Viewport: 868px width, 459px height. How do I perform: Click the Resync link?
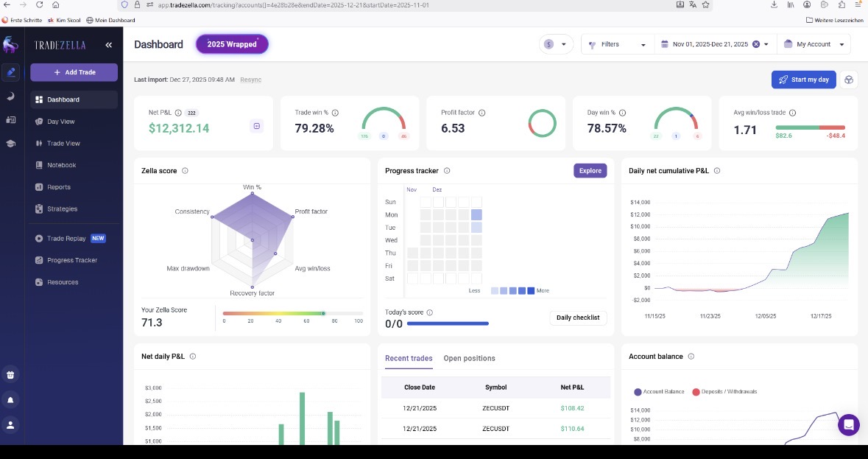(x=250, y=80)
